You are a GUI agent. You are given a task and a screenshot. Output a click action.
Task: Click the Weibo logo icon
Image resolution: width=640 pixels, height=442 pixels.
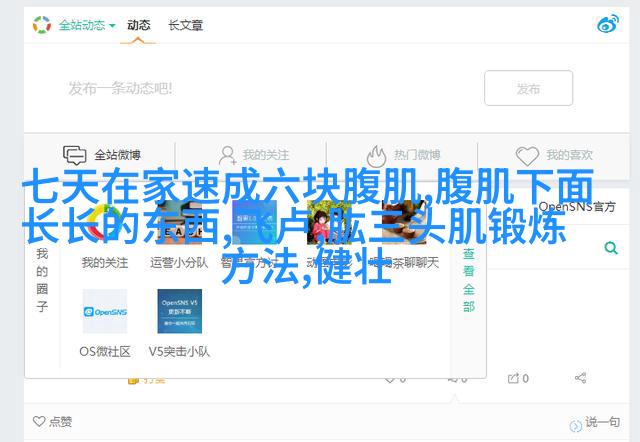[x=607, y=24]
